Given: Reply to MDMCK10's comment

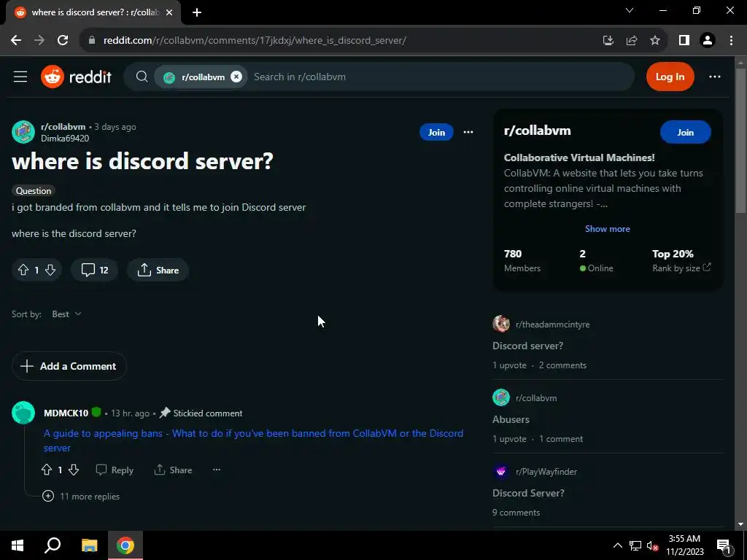Looking at the screenshot, I should coord(115,470).
